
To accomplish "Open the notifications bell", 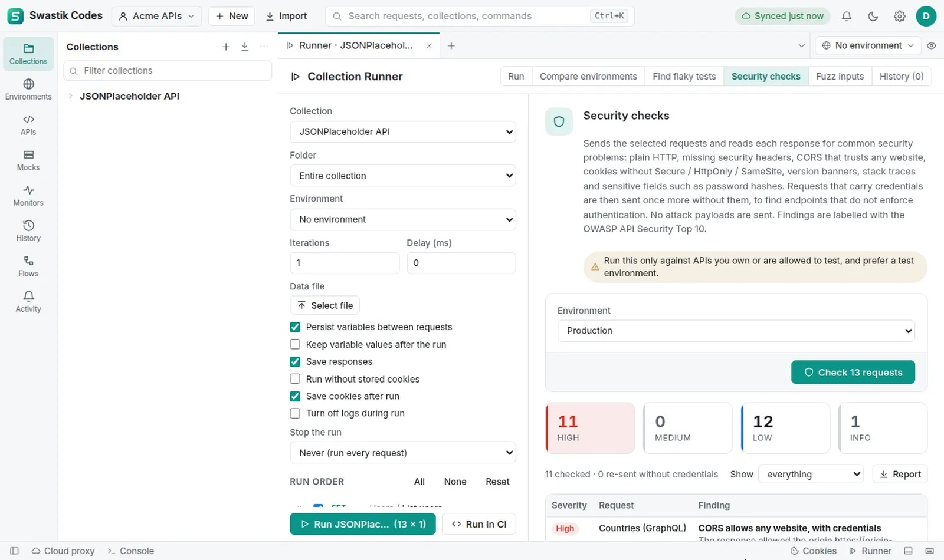I will [847, 16].
